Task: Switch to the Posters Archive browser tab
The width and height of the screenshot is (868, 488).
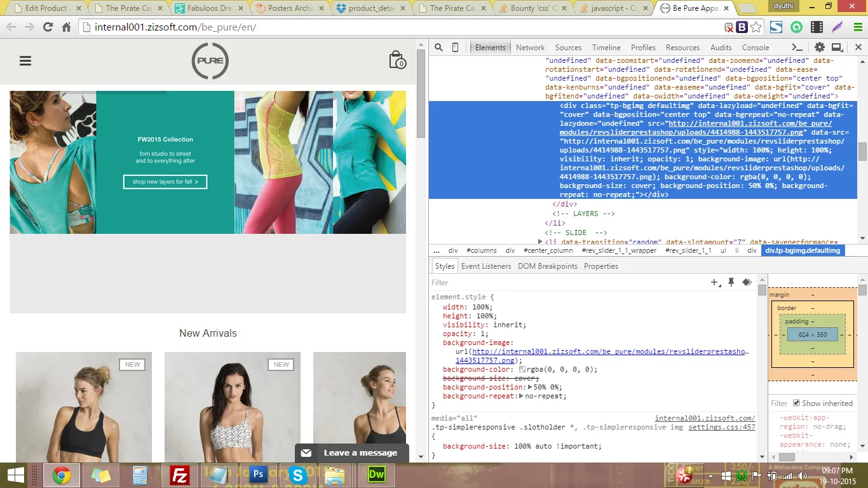Action: click(290, 8)
